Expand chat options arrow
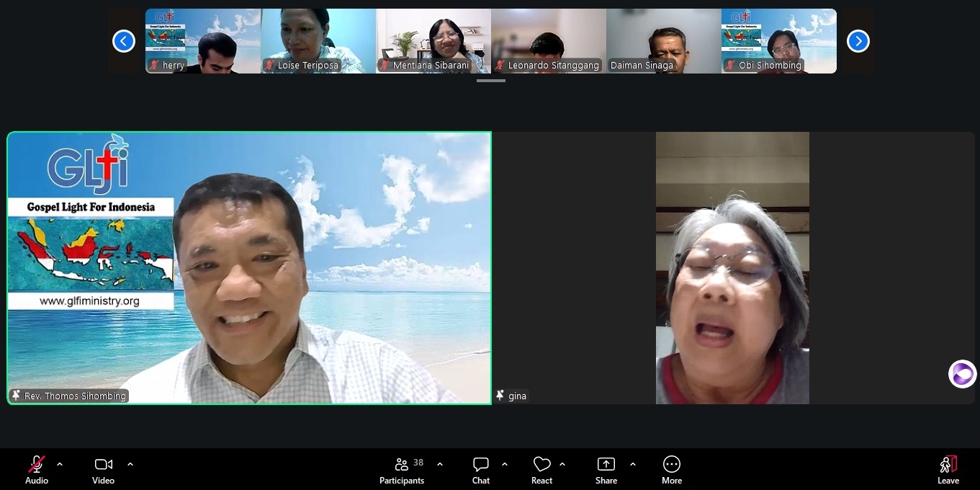This screenshot has height=490, width=980. click(505, 464)
